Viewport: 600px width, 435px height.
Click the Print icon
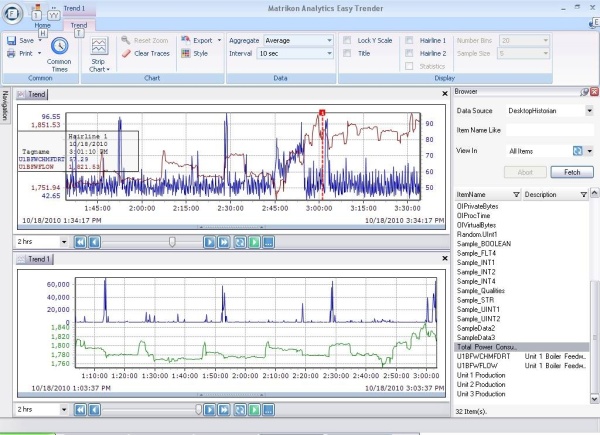pyautogui.click(x=11, y=54)
